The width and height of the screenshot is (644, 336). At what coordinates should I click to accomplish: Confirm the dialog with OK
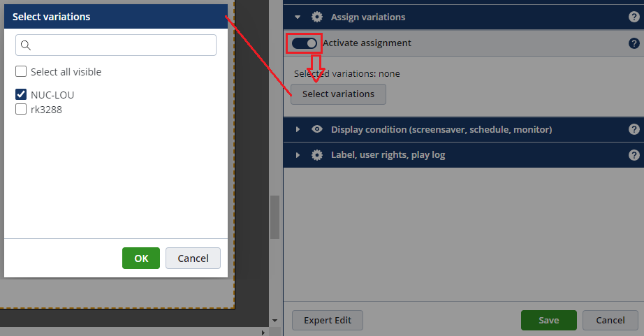coord(141,258)
